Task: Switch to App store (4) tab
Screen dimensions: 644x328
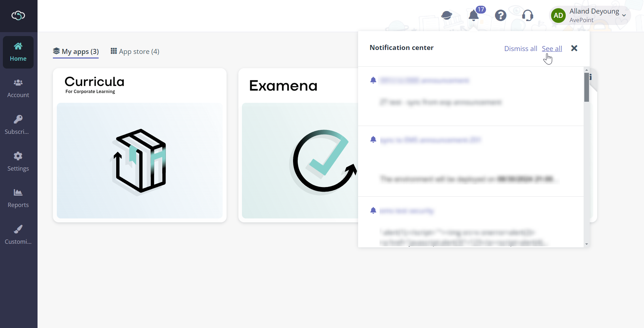Action: [135, 51]
